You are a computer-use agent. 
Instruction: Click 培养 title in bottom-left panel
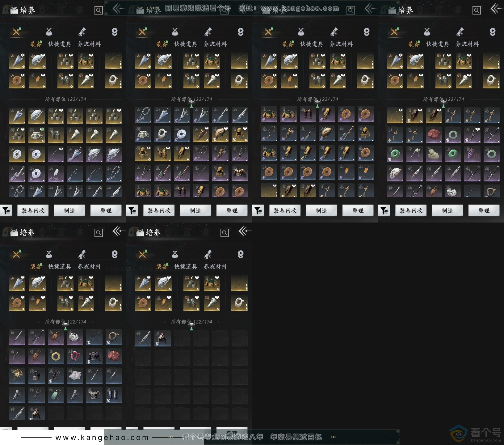pos(27,233)
